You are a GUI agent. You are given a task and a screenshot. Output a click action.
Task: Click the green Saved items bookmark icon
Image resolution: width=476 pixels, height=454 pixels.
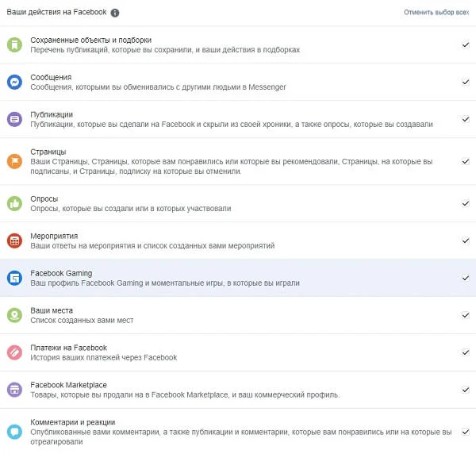pos(14,45)
